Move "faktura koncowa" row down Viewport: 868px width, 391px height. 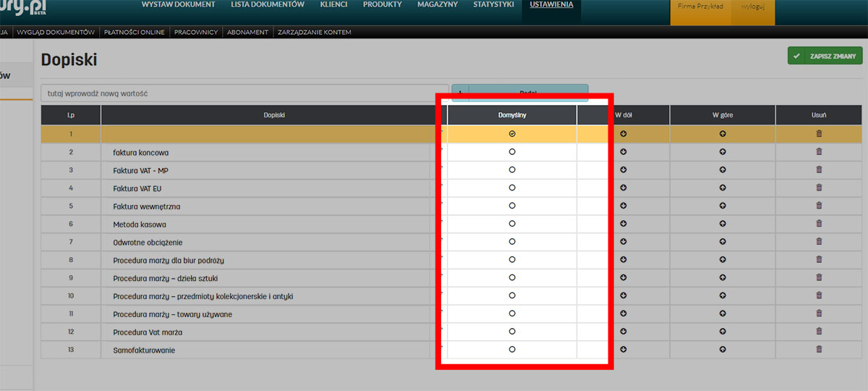(623, 152)
